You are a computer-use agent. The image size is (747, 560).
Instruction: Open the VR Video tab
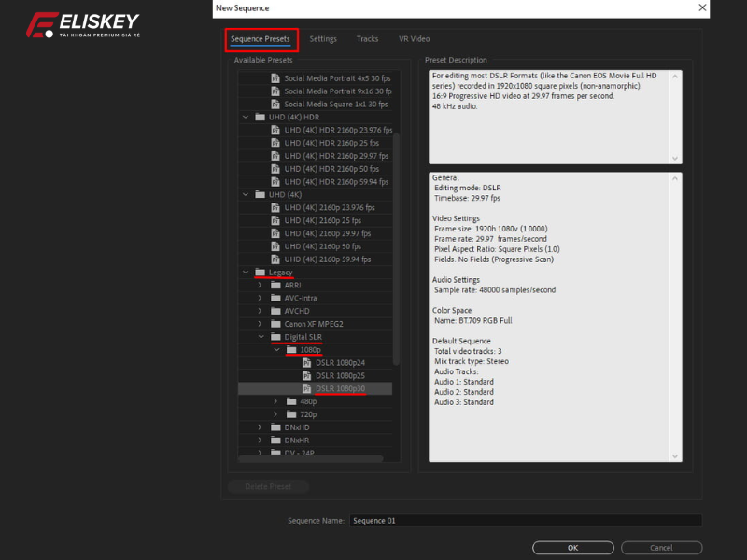(414, 39)
